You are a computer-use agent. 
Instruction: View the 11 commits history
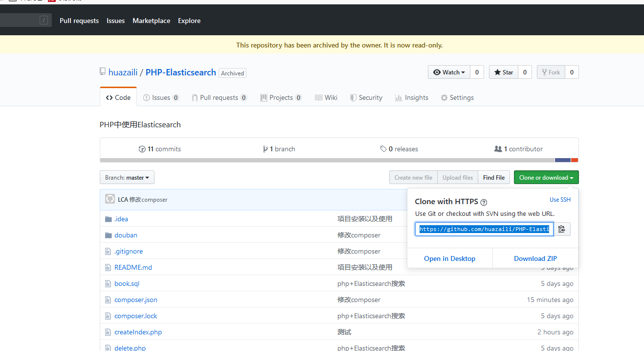click(x=159, y=149)
